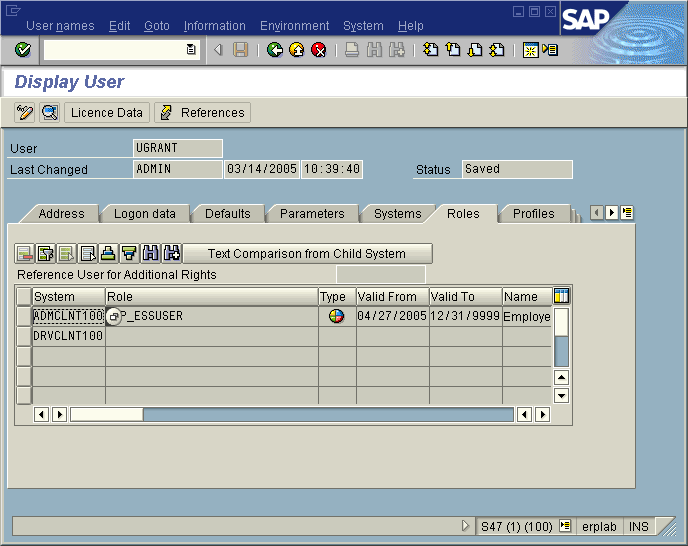Open the Environment menu
The image size is (688, 546).
coord(294,26)
